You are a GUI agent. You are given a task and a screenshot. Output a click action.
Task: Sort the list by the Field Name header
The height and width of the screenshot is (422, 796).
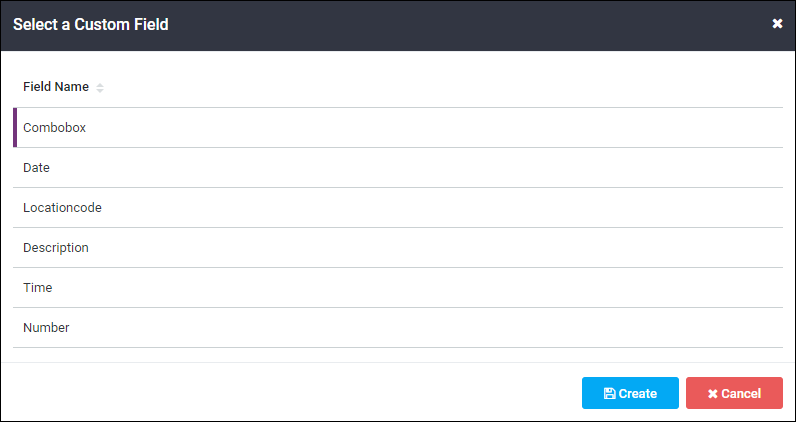[56, 87]
